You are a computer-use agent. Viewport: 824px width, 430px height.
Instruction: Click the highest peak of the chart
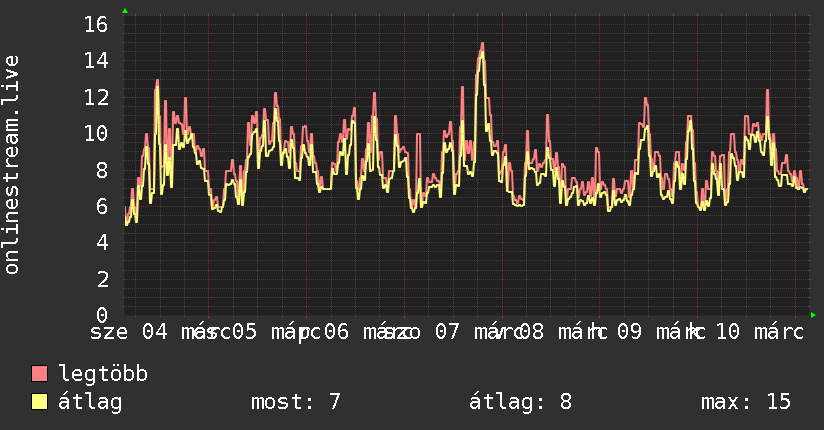click(482, 46)
